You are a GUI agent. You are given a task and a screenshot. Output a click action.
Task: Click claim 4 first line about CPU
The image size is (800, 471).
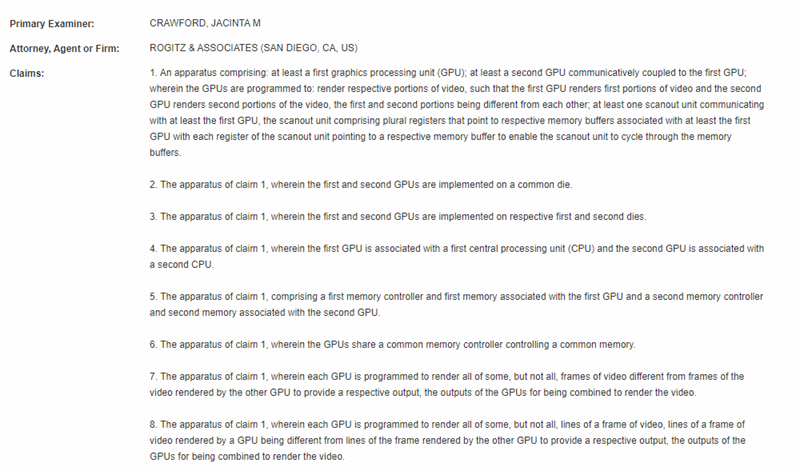(x=457, y=249)
